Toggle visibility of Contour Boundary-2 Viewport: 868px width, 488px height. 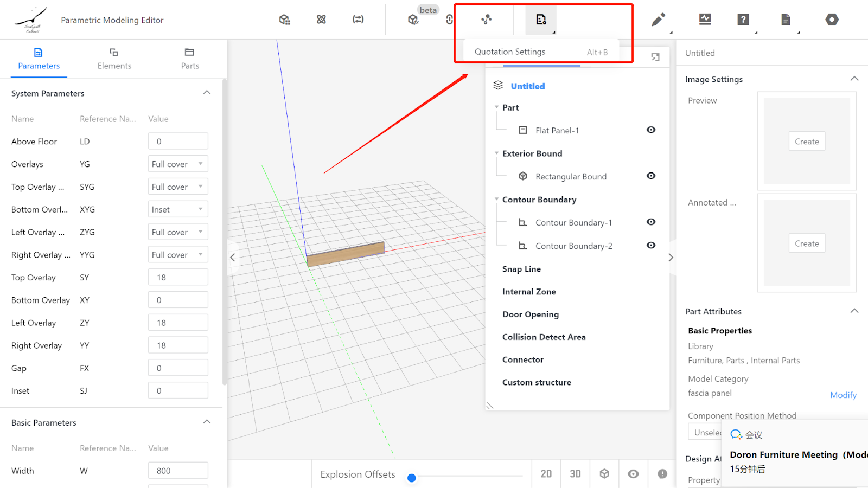pos(651,246)
